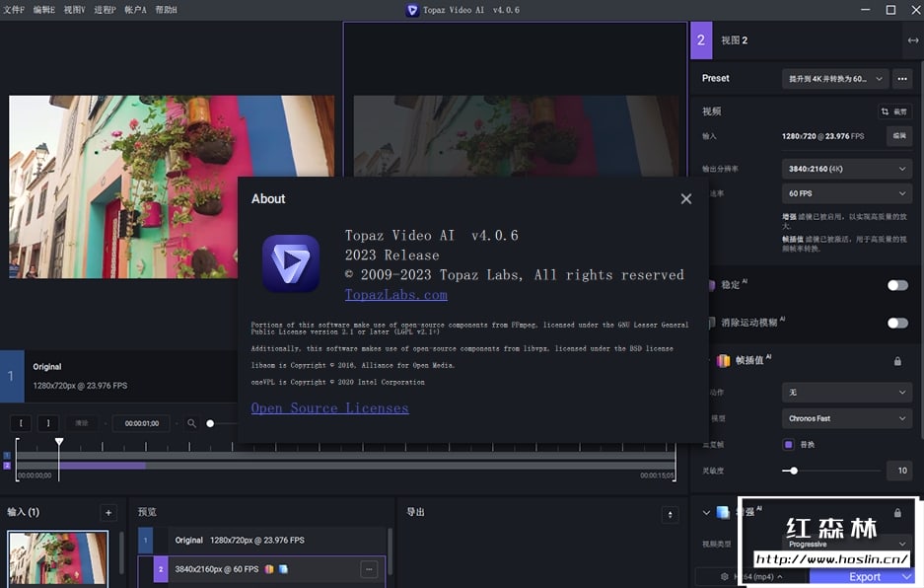
Task: Toggle the 稳定 stabilization switch
Action: coord(897,285)
